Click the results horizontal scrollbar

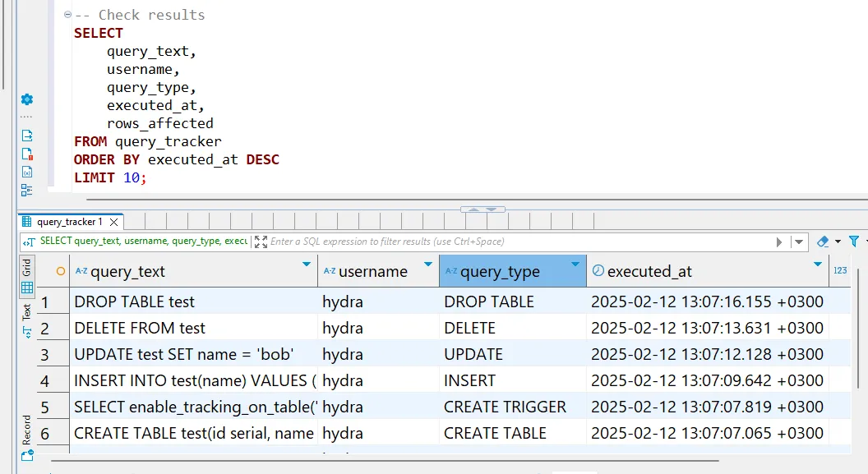385,459
